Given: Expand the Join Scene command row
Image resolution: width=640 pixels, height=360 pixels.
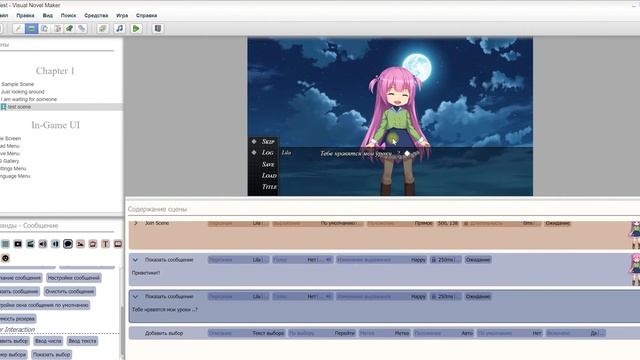Looking at the screenshot, I should pyautogui.click(x=136, y=223).
